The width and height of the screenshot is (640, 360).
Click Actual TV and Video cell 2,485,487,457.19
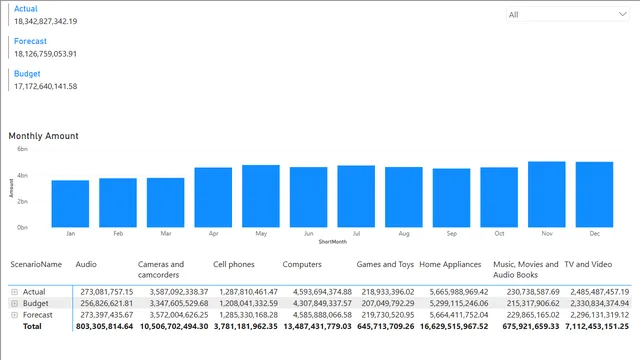pos(600,292)
